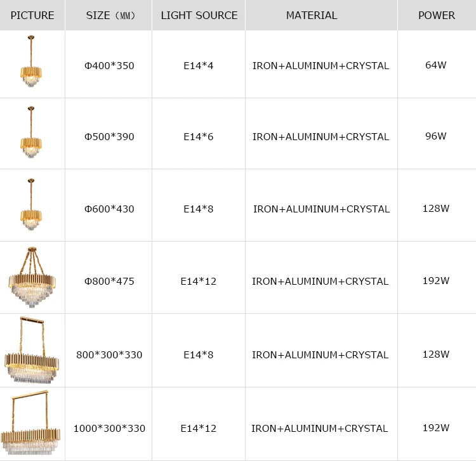Click the Φ400*350 size cell
The height and width of the screenshot is (461, 476).
(109, 65)
